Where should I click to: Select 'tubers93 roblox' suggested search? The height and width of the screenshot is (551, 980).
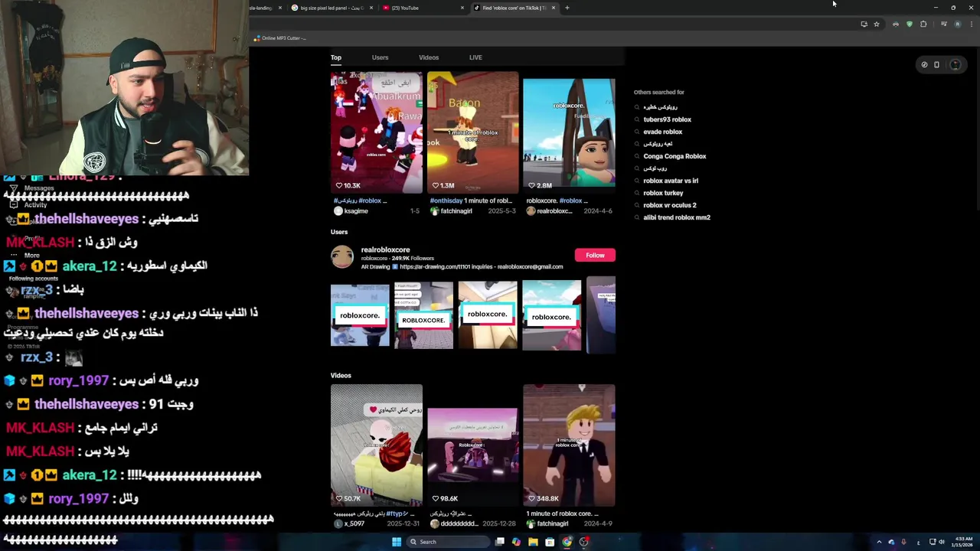tap(667, 119)
